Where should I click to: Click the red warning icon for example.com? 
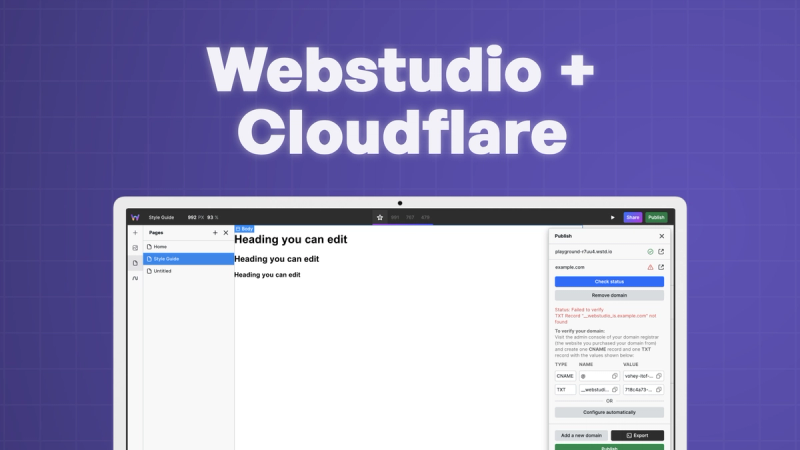(x=651, y=267)
